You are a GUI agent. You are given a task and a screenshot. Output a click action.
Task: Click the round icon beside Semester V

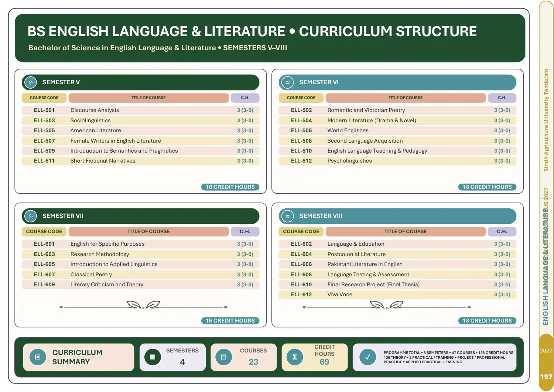pos(31,82)
